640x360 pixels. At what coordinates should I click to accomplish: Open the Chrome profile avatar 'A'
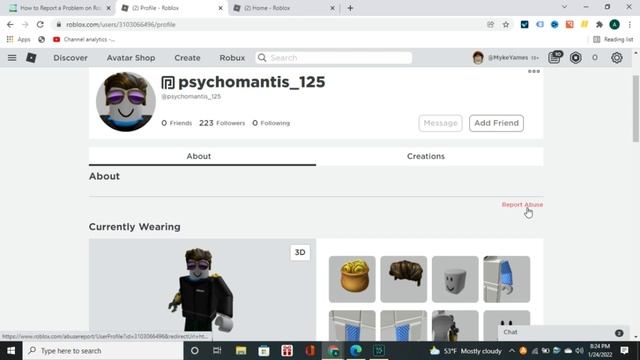click(614, 24)
